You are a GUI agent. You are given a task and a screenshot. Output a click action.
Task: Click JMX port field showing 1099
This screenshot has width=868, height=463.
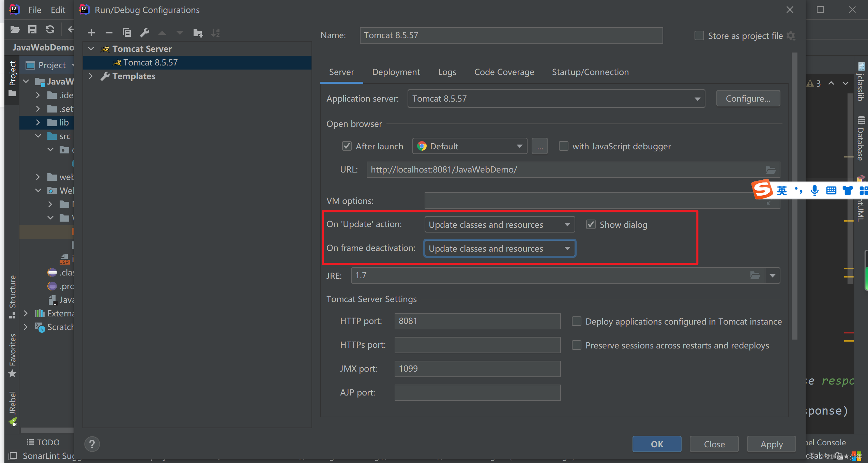[477, 369]
